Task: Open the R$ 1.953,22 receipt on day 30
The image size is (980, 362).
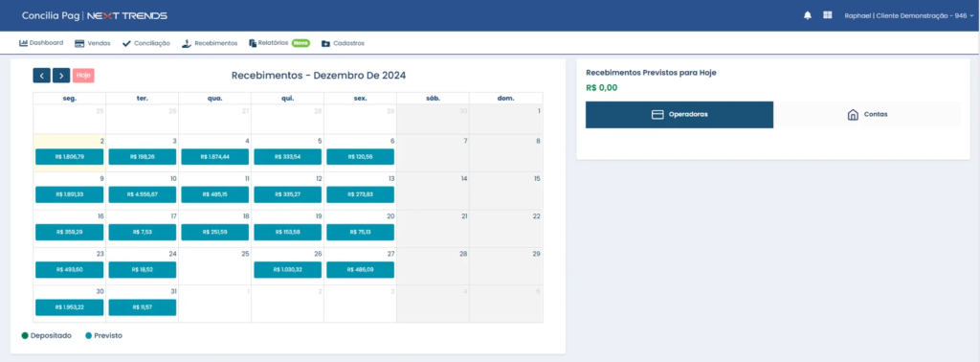Action: [x=69, y=307]
